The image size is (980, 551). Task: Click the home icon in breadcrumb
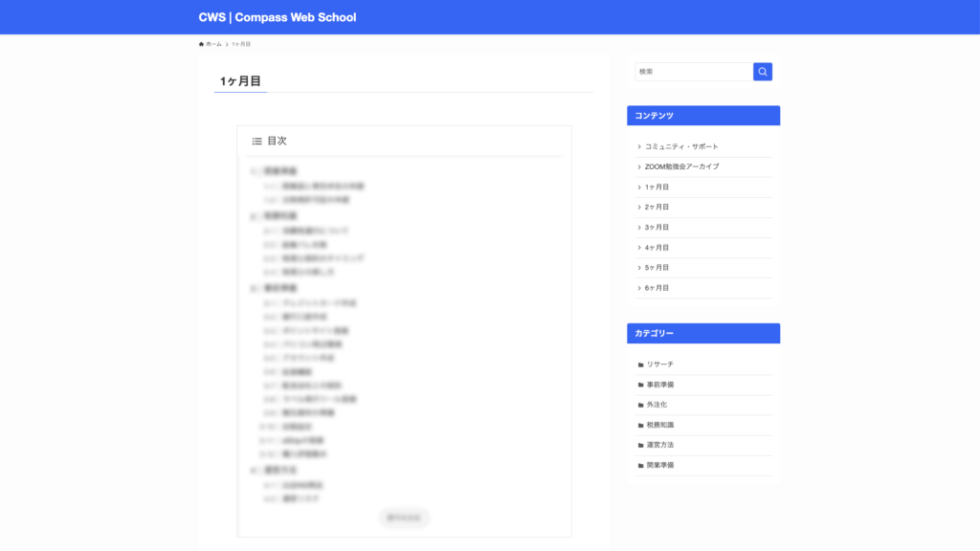202,44
